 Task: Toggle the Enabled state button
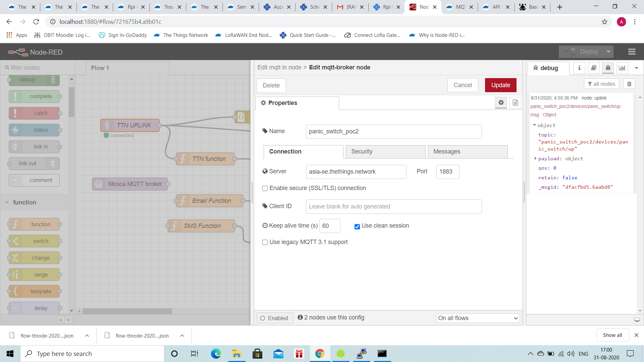275,318
